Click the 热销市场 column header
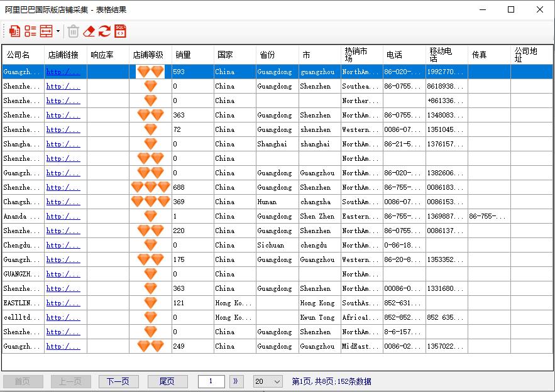 pos(362,55)
